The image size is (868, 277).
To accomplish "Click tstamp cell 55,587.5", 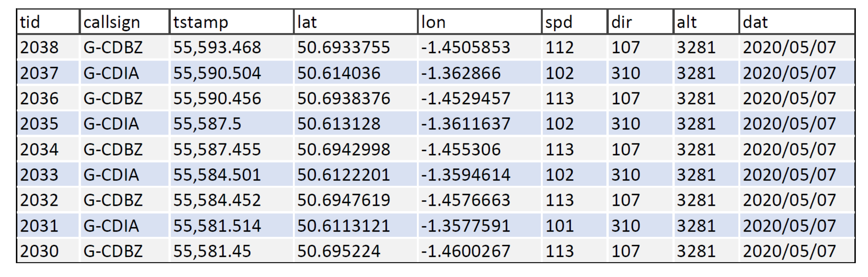I will coord(232,124).
